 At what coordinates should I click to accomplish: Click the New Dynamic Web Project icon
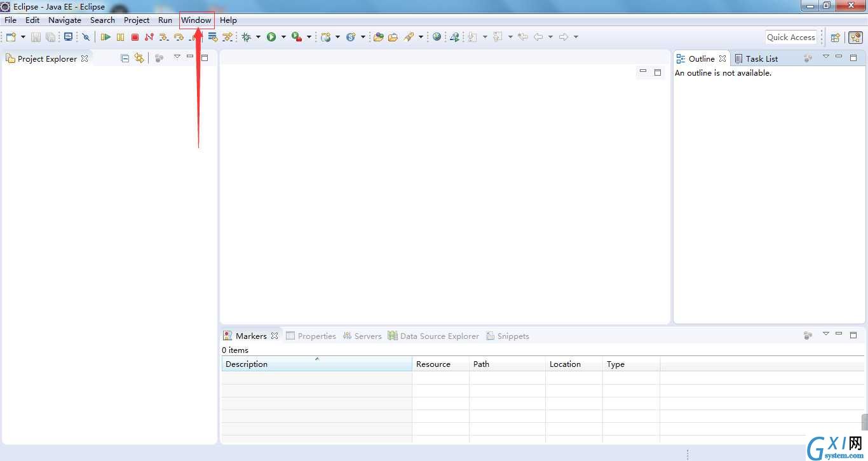[326, 37]
